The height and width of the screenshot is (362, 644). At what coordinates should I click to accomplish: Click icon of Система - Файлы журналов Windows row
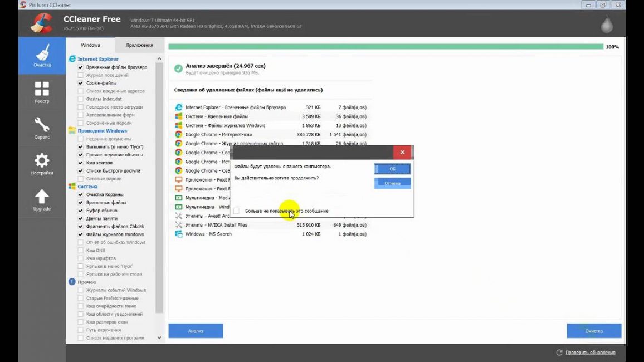coord(179,125)
